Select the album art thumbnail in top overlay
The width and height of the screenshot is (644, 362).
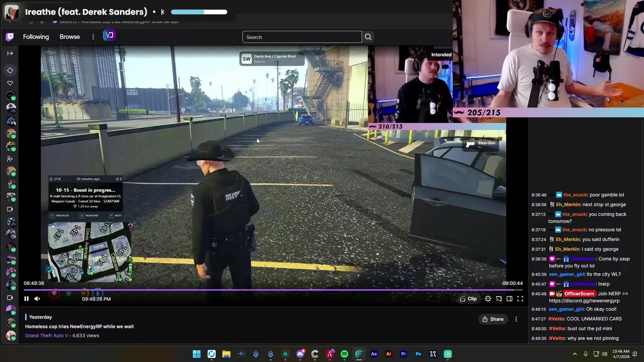tap(11, 12)
